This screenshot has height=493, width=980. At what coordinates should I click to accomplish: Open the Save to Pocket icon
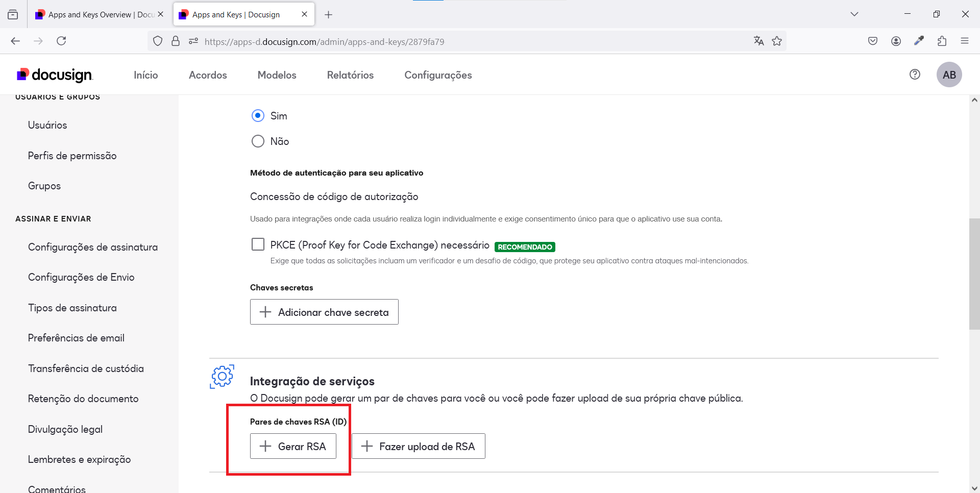(873, 41)
